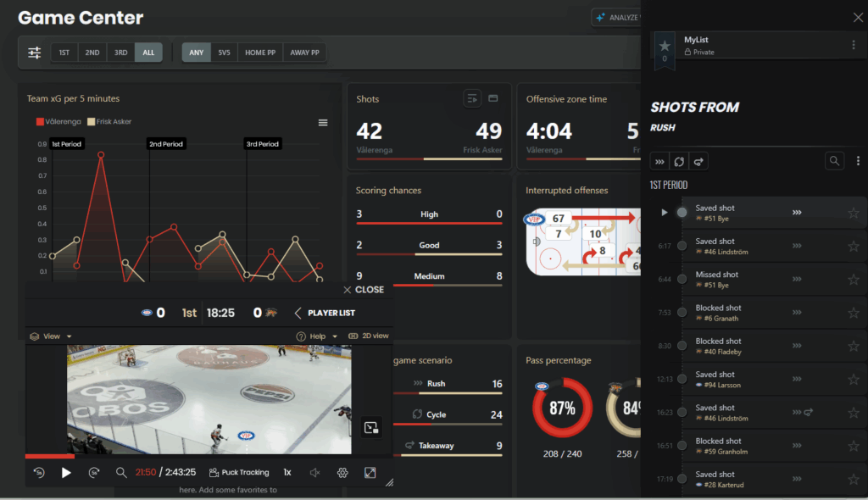This screenshot has width=868, height=500.
Task: Skip the video forward a few seconds
Action: pyautogui.click(x=94, y=472)
